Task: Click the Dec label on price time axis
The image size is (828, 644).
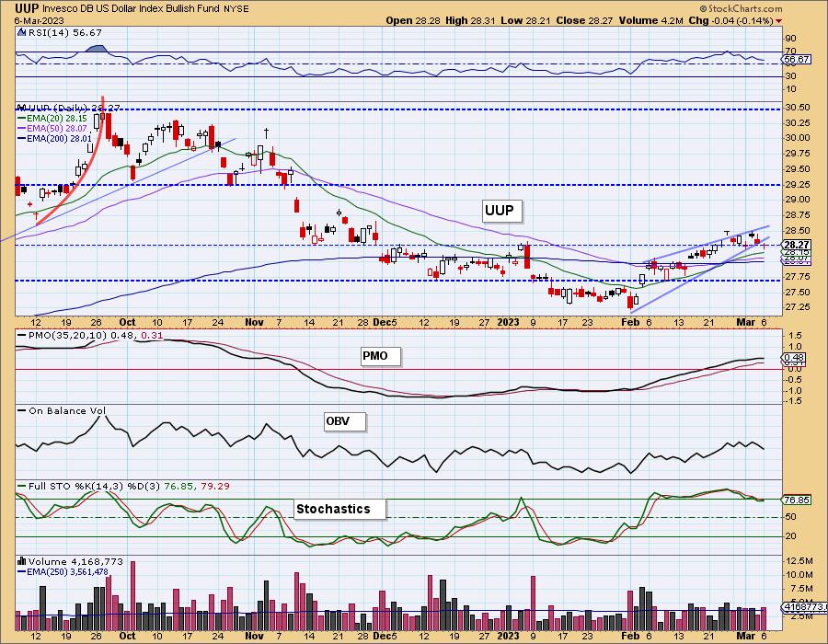Action: [x=381, y=322]
